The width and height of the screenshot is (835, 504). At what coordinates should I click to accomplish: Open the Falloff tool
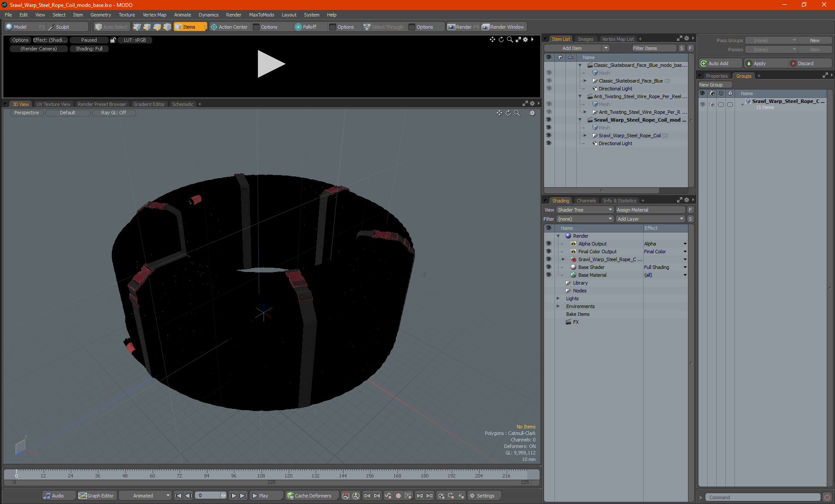[305, 27]
